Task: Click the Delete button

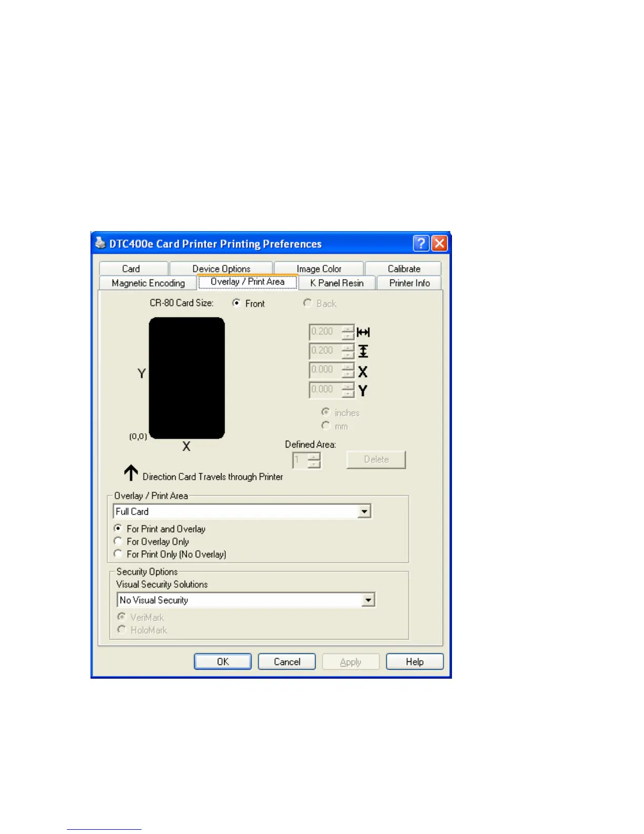Action: click(376, 459)
